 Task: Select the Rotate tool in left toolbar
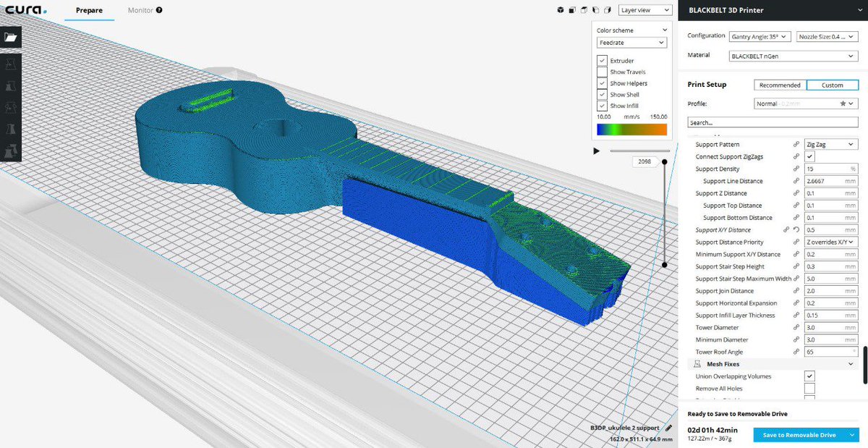tap(11, 108)
